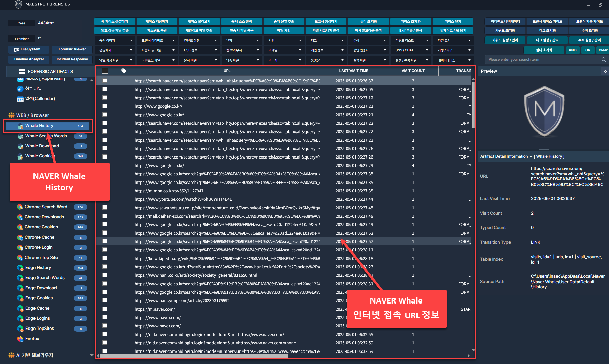Click the search magnifier icon

604,60
